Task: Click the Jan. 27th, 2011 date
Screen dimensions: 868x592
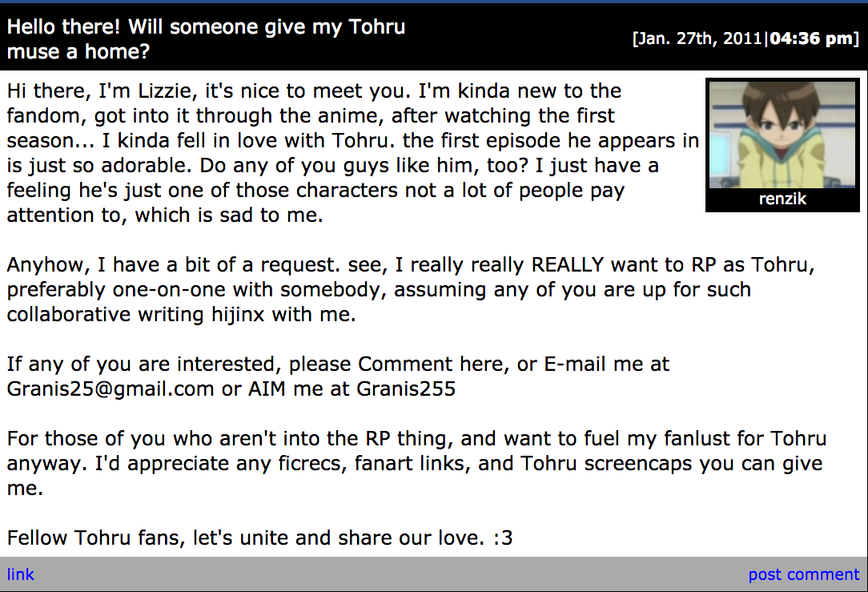Action: (699, 38)
